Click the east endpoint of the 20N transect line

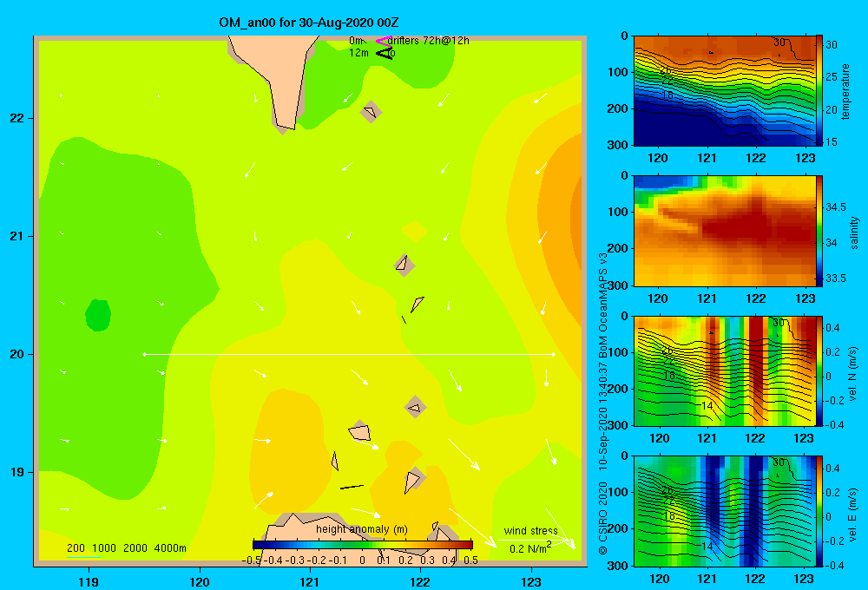pyautogui.click(x=553, y=354)
